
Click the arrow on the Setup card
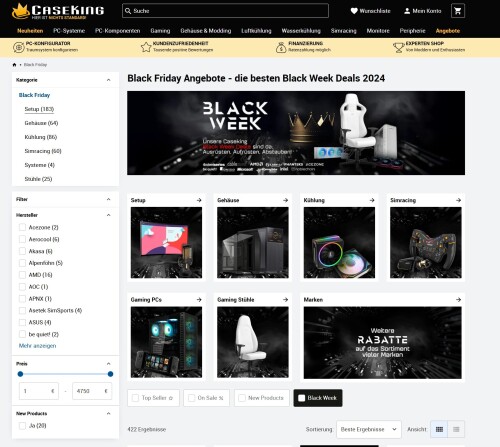(x=199, y=200)
